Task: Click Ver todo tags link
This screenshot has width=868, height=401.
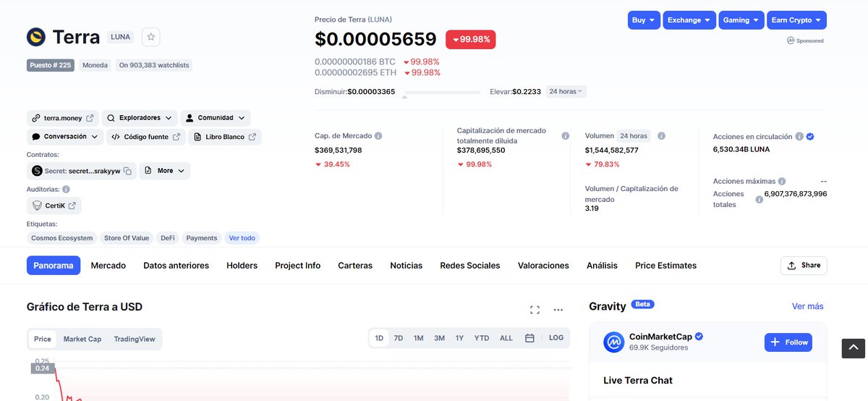Action: (242, 237)
